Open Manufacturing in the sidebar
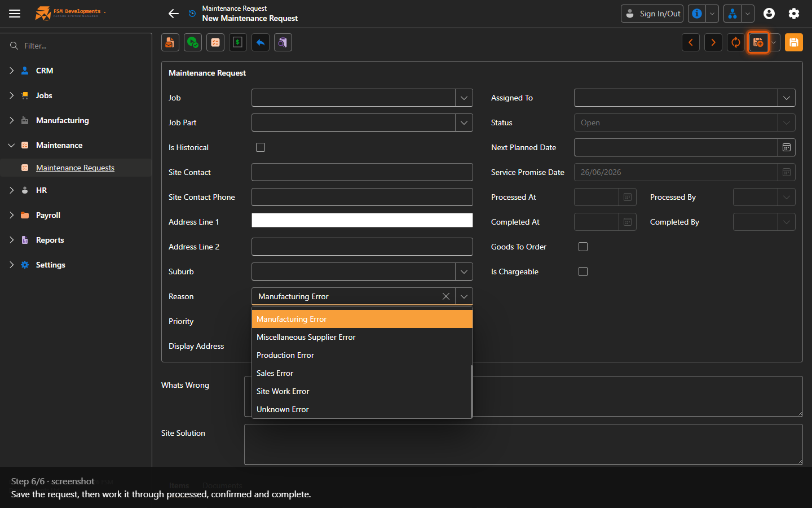Viewport: 812px width, 508px height. point(63,120)
